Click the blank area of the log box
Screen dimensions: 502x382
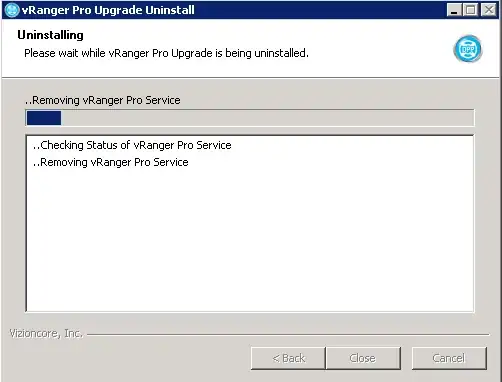[250, 240]
